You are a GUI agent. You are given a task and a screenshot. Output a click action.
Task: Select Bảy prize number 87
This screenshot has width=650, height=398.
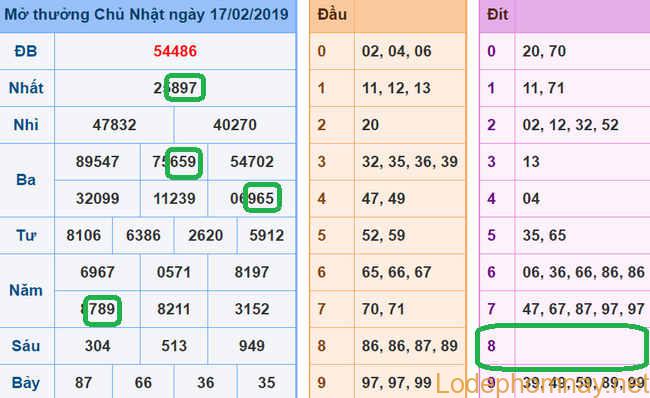click(83, 383)
